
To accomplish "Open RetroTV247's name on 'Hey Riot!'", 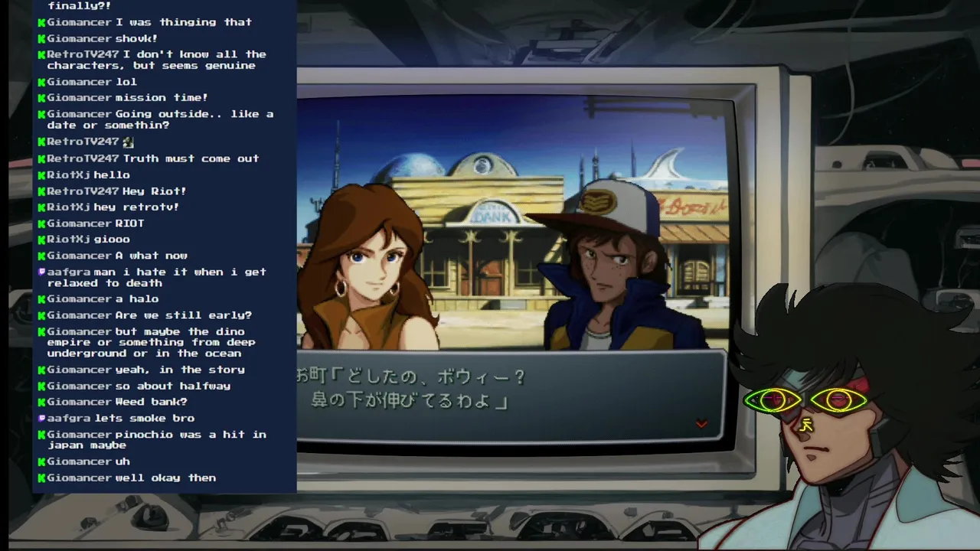I will click(83, 191).
